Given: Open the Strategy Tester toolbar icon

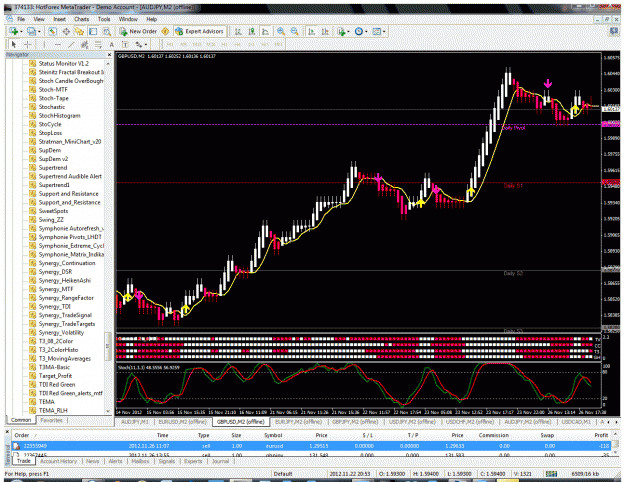Looking at the screenshot, I should (107, 31).
